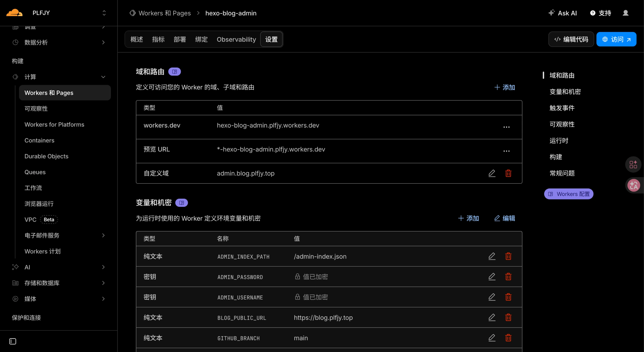644x352 pixels.
Task: Add a new domain or route
Action: coord(505,87)
